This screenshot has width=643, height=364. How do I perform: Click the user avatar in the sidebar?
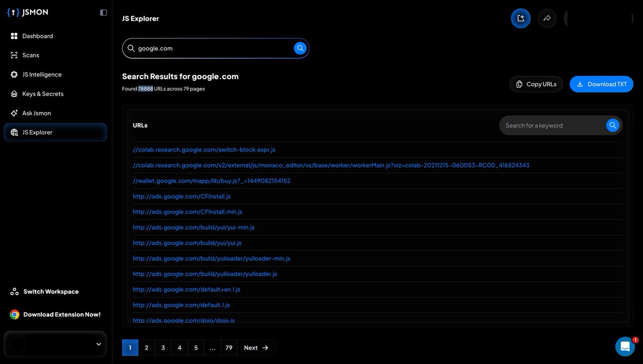pos(17,344)
